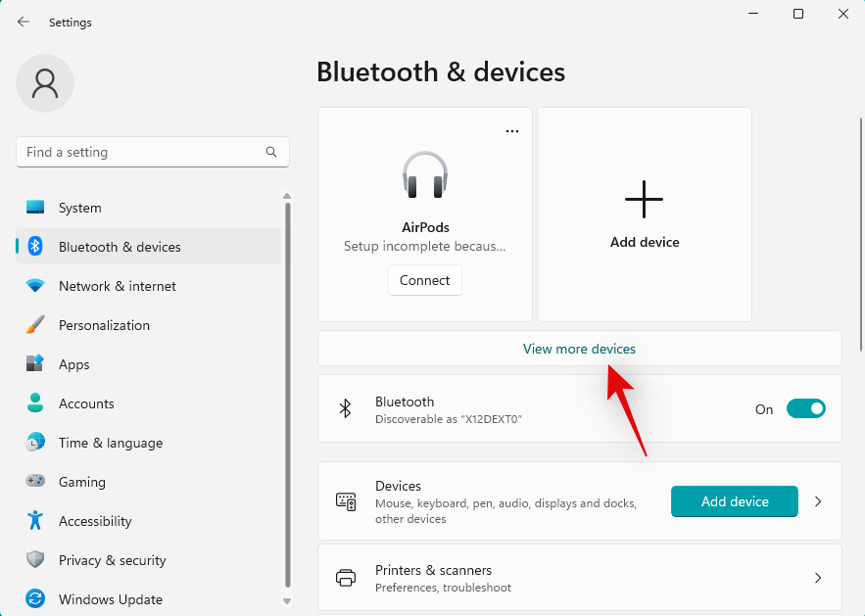Open Windows Update settings
This screenshot has width=865, height=616.
(x=148, y=599)
